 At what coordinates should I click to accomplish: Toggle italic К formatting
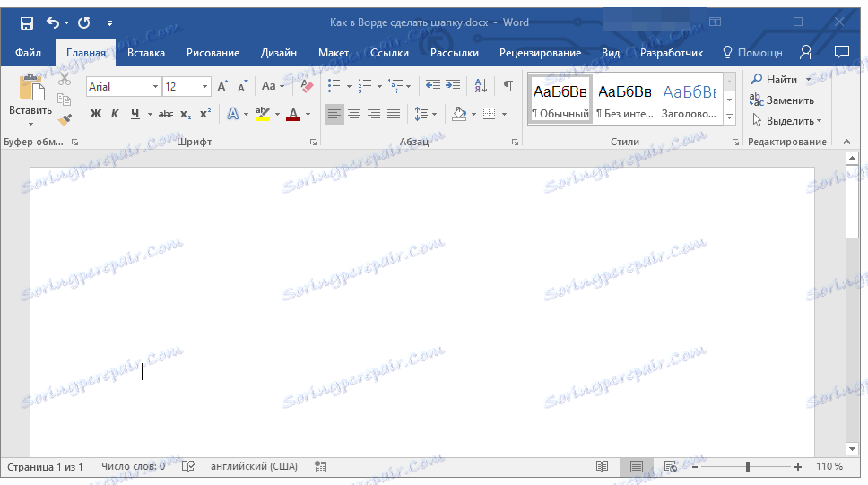[115, 114]
